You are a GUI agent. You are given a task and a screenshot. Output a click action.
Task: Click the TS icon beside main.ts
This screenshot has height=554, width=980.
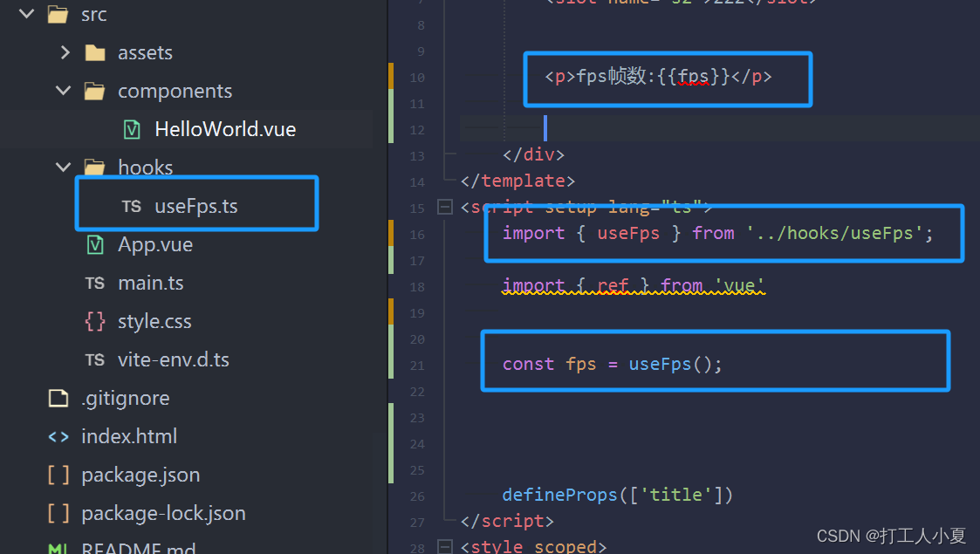tap(95, 282)
